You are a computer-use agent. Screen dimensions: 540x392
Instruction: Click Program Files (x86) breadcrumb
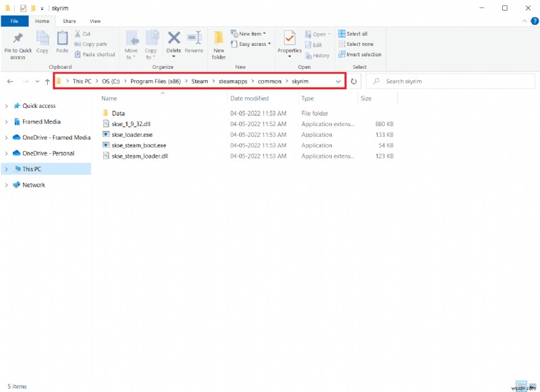coord(155,82)
